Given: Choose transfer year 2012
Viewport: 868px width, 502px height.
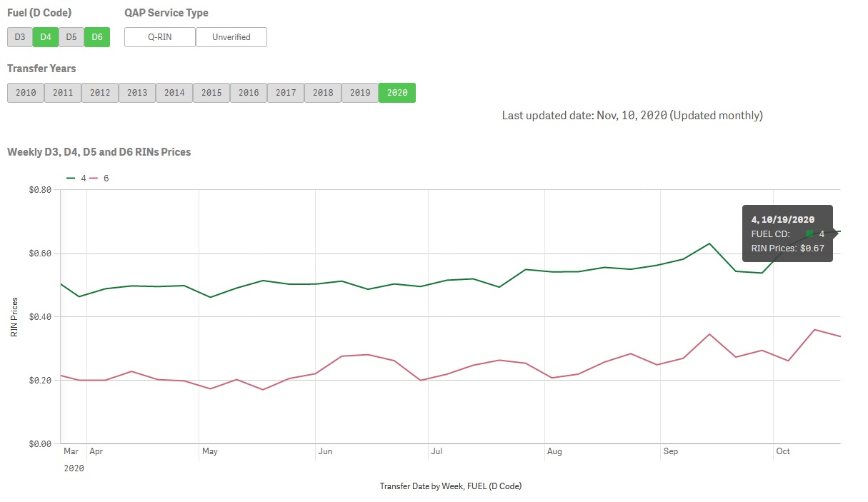Looking at the screenshot, I should (100, 93).
